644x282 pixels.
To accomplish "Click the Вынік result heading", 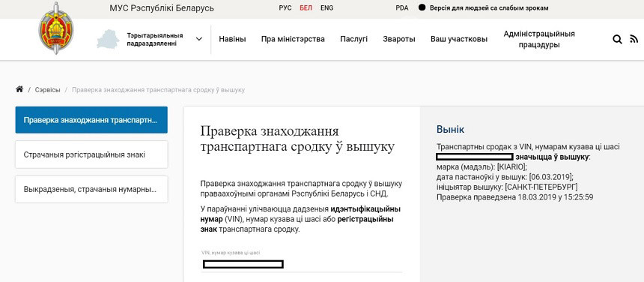I will [x=450, y=130].
